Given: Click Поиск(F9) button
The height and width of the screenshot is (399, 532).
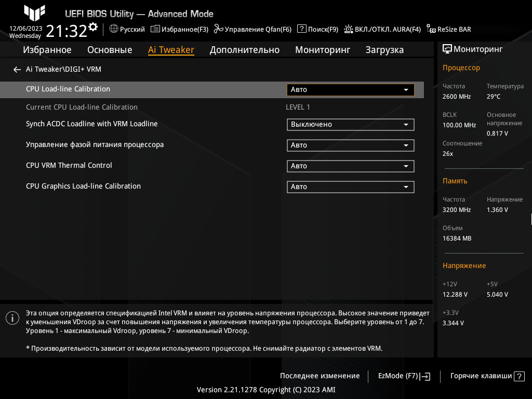Looking at the screenshot, I should pyautogui.click(x=318, y=29).
